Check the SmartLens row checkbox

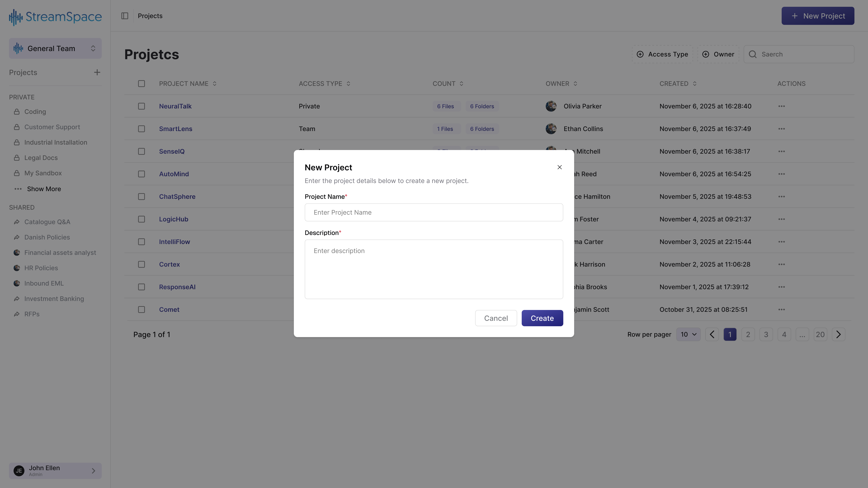(142, 129)
